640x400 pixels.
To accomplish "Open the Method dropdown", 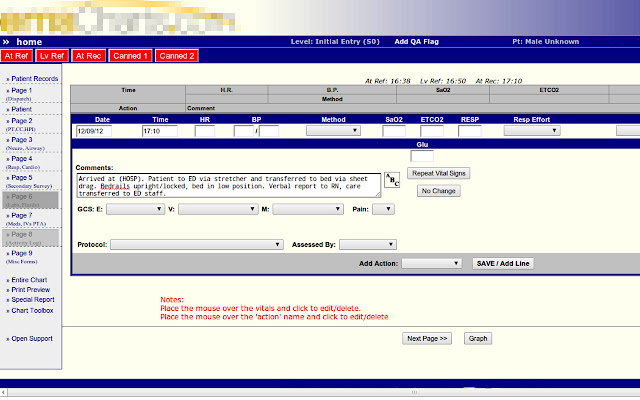I will pyautogui.click(x=333, y=130).
